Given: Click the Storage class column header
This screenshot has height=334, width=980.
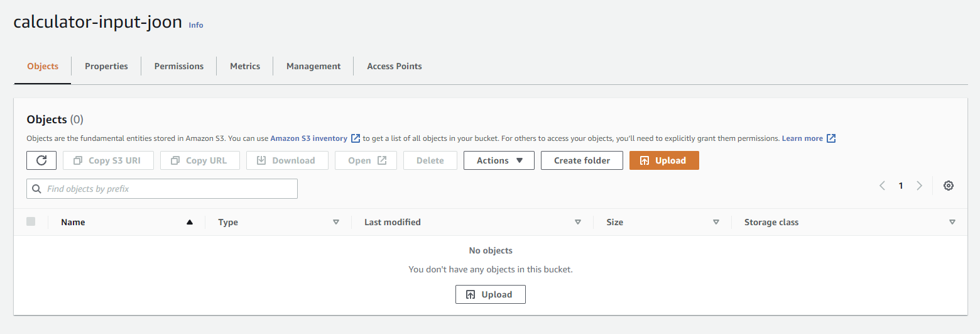Looking at the screenshot, I should [771, 222].
